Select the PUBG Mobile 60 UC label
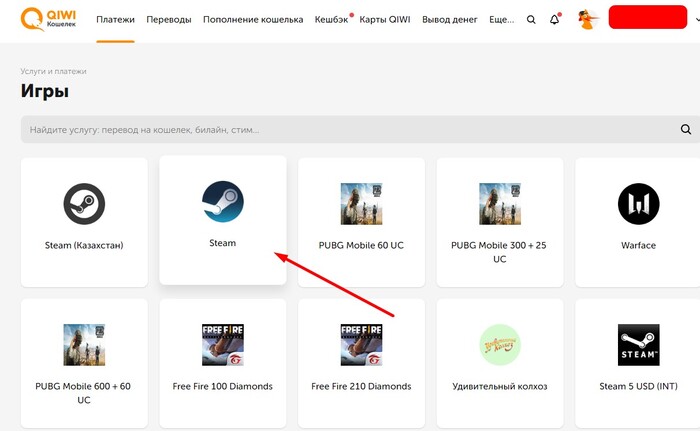 pos(361,245)
